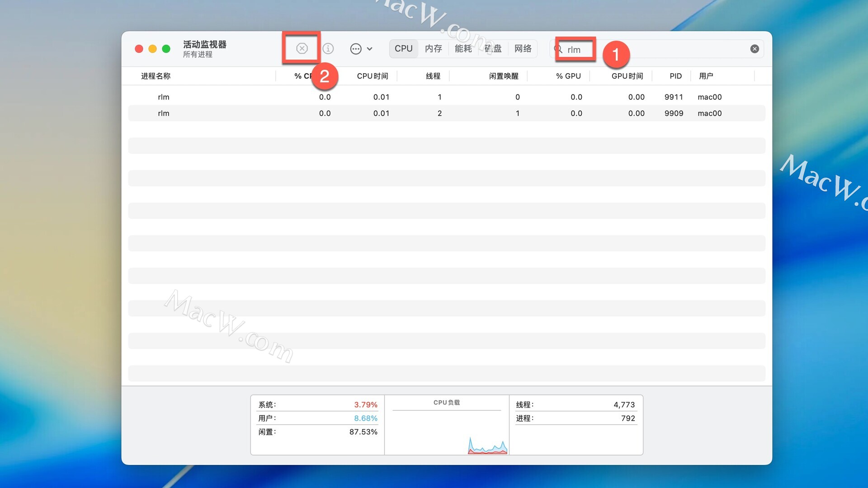Click the green fullscreen window button
The image size is (868, 488).
pos(166,49)
